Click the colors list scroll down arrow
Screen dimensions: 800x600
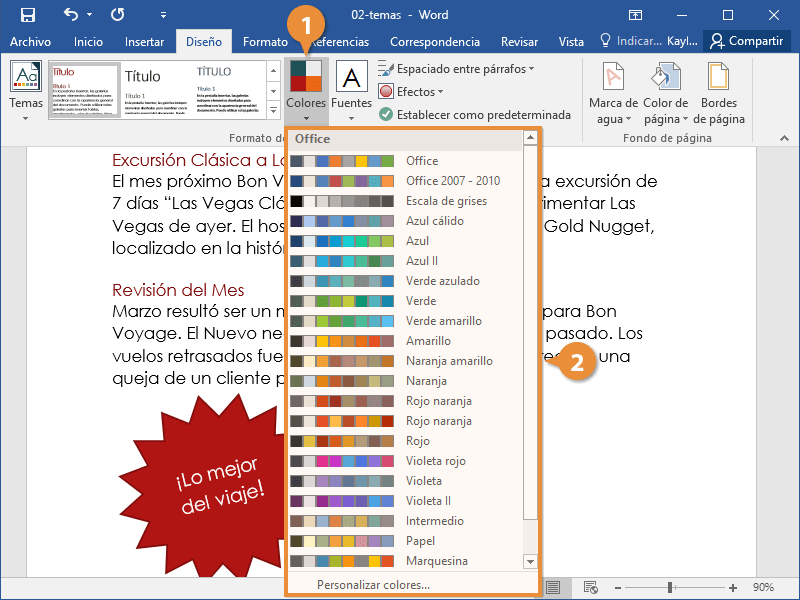[530, 562]
